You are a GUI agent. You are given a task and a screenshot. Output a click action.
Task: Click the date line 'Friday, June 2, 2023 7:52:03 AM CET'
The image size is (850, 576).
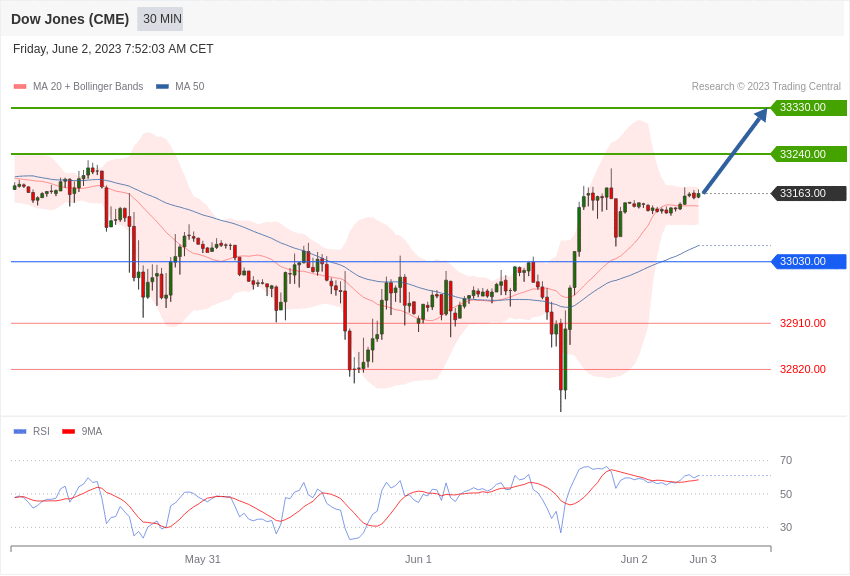[113, 49]
